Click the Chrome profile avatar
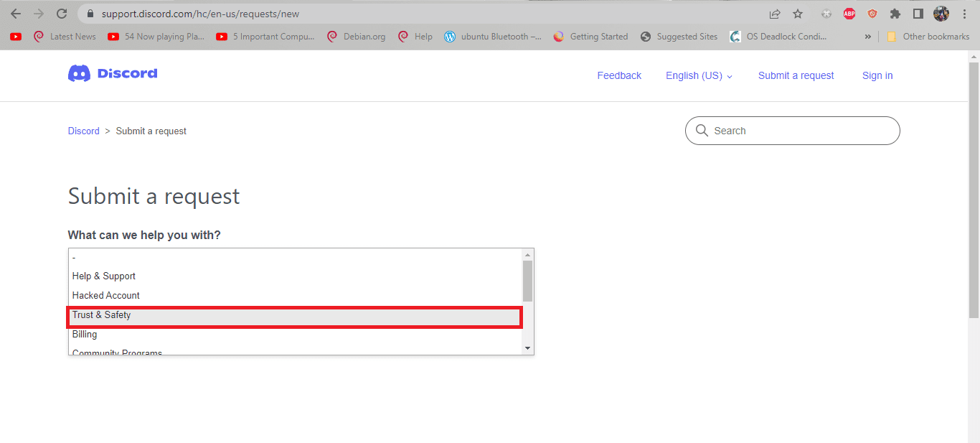The height and width of the screenshot is (443, 980). click(x=941, y=14)
